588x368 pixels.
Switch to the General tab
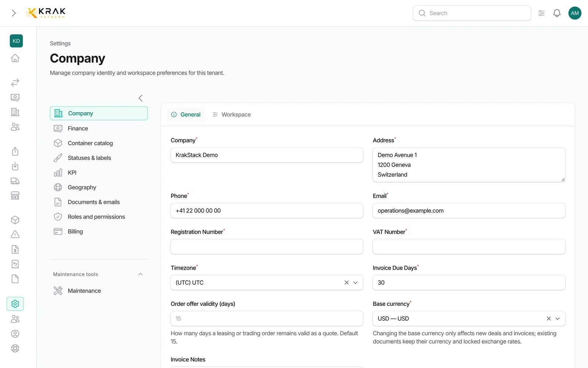[x=186, y=114]
